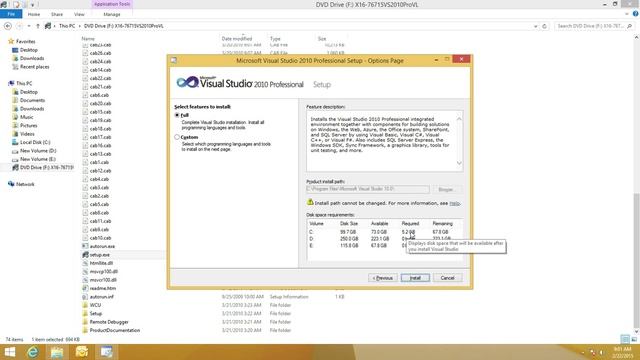Open the Windows Start button
Screen dimensions: 640x360
click(x=9, y=352)
